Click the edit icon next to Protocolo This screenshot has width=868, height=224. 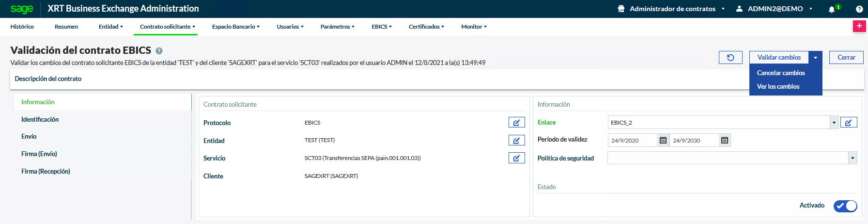click(x=516, y=123)
